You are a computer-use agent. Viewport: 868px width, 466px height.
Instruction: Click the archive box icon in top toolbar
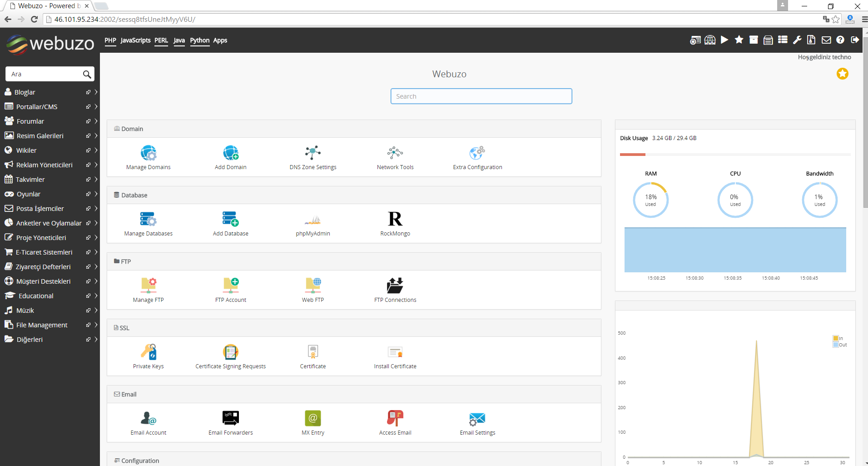pyautogui.click(x=754, y=40)
